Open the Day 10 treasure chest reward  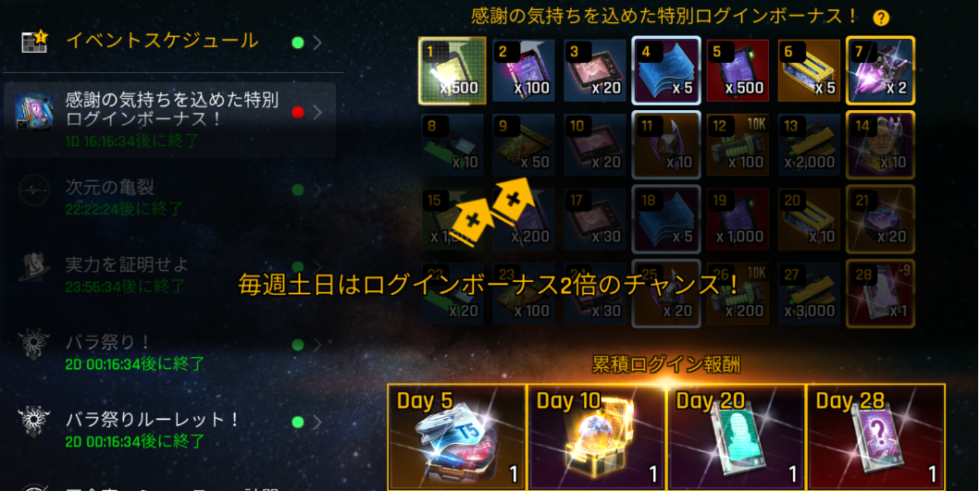coord(597,436)
